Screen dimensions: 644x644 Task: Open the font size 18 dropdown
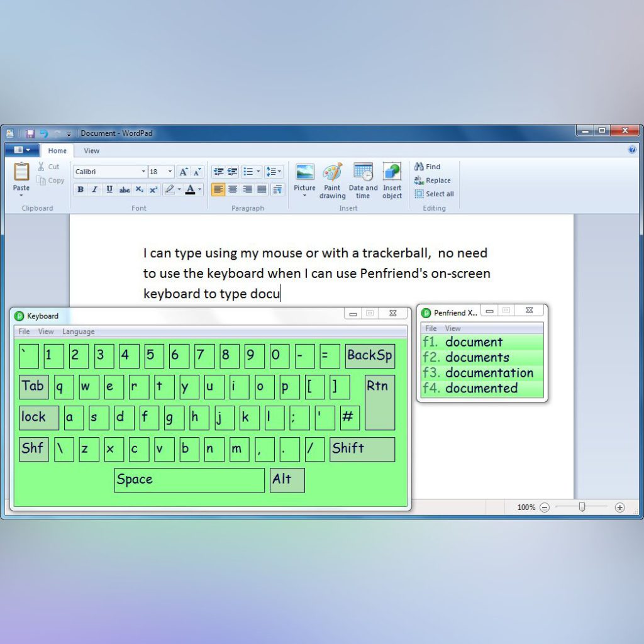point(170,172)
